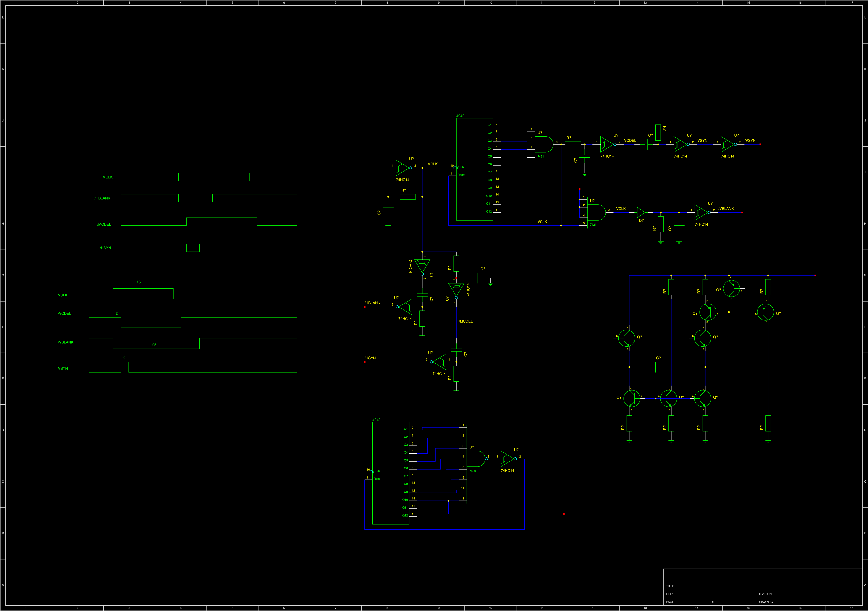Select the /MCDEL net label on vertical wire
The width and height of the screenshot is (868, 611).
pyautogui.click(x=466, y=321)
